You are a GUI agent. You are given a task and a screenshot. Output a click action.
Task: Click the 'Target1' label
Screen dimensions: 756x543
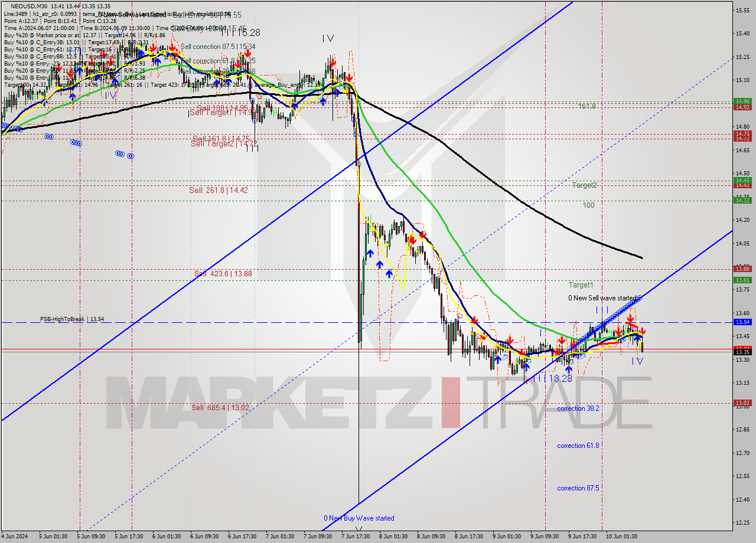[581, 284]
